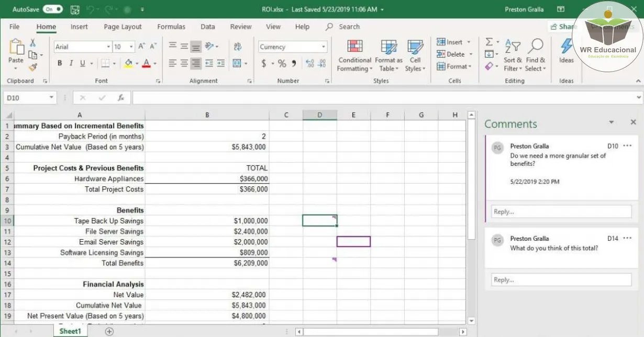Click the AutoSum sigma icon
Image resolution: width=644 pixels, height=337 pixels.
click(489, 42)
